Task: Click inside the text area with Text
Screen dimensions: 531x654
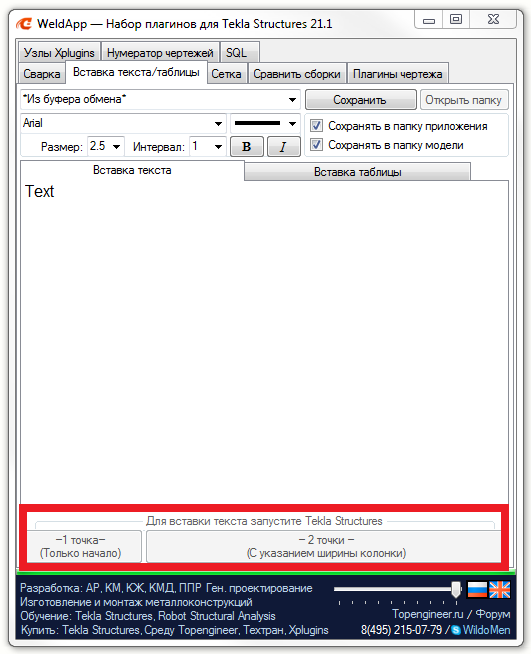Action: (264, 342)
